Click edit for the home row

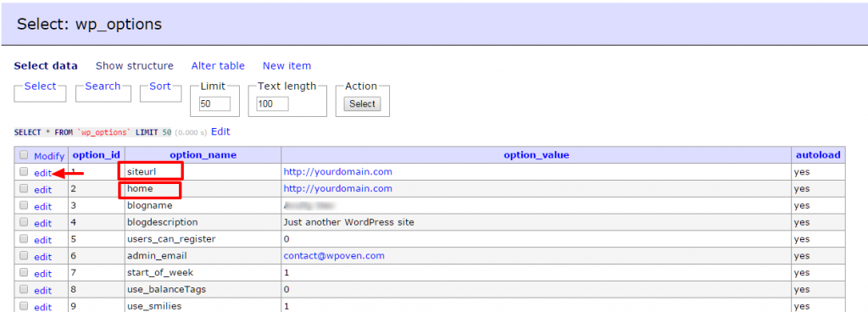click(x=42, y=190)
